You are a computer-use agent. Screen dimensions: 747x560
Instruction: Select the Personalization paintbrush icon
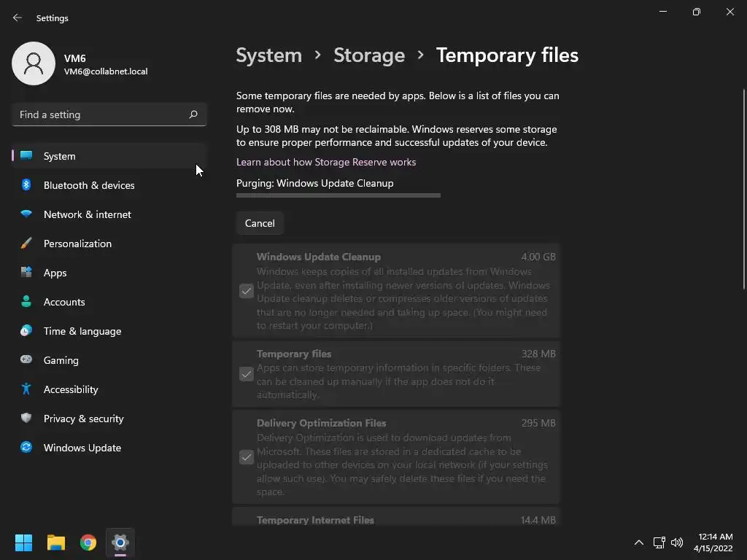tap(26, 244)
